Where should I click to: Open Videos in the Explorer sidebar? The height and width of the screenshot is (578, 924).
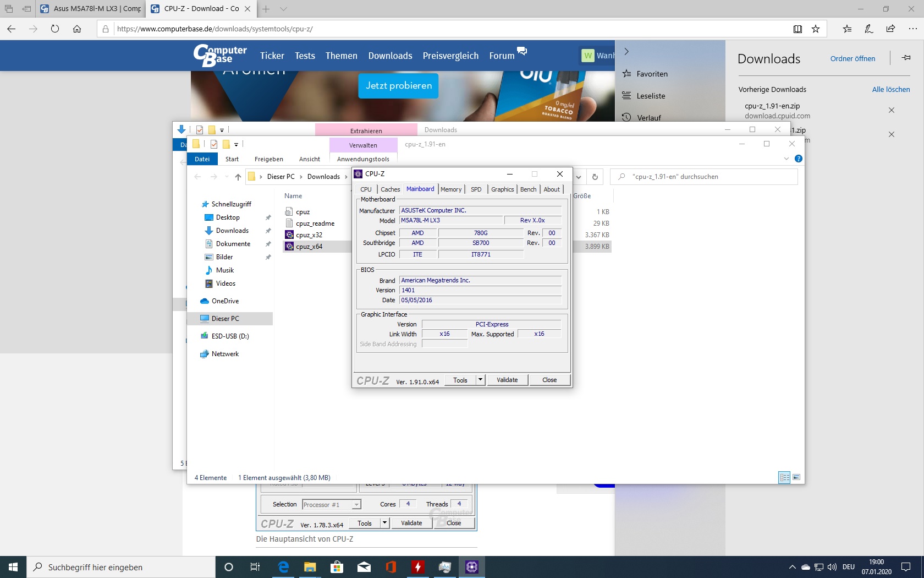pos(226,283)
